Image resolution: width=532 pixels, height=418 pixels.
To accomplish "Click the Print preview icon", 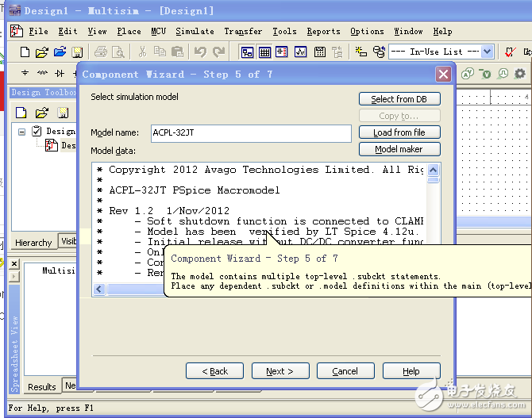I will (x=118, y=52).
